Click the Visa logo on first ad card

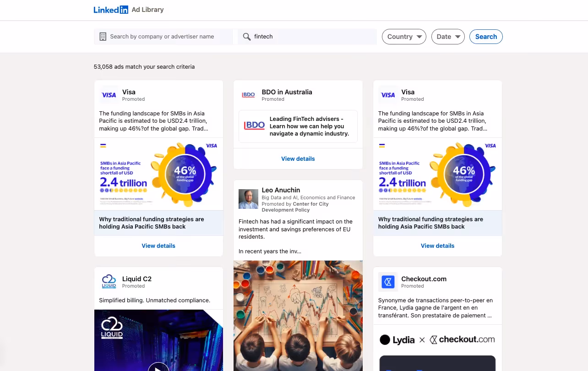pos(109,95)
